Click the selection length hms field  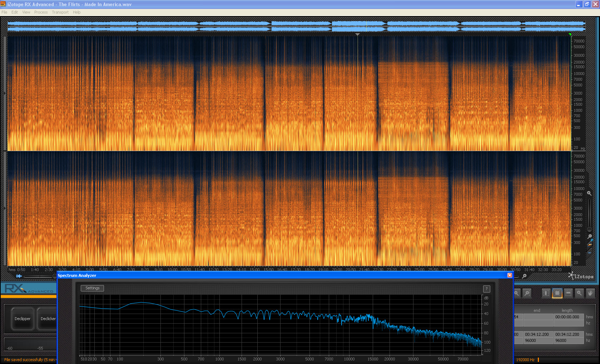(569, 317)
